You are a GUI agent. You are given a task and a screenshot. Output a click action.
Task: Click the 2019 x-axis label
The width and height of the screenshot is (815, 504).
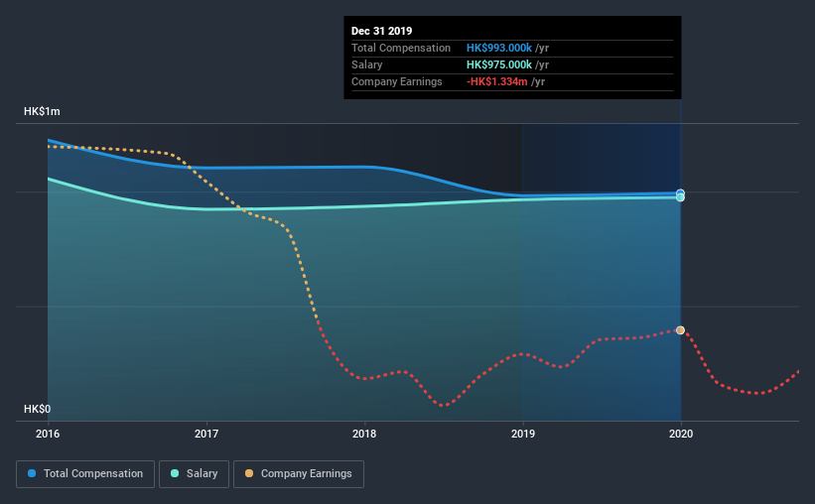pos(523,434)
